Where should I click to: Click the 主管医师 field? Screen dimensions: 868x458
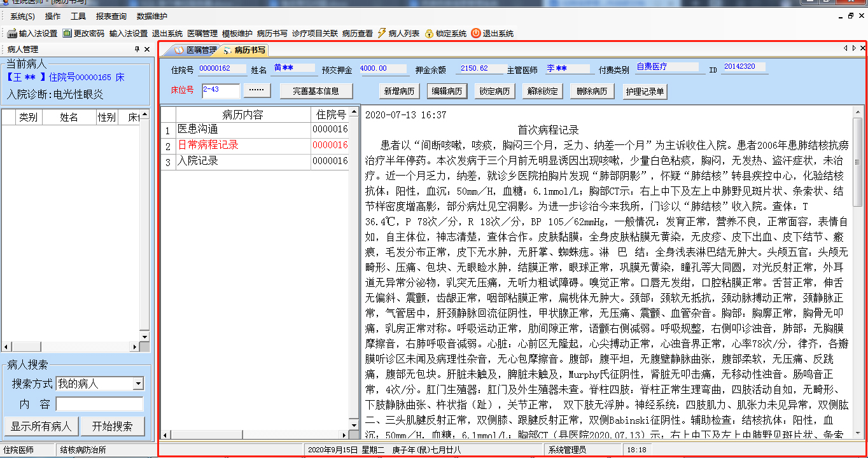[568, 69]
